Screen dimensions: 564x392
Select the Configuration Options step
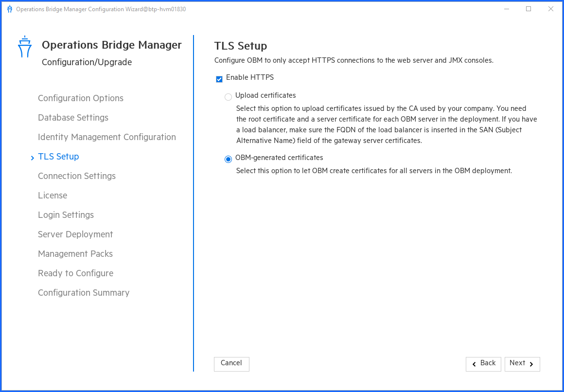point(80,98)
